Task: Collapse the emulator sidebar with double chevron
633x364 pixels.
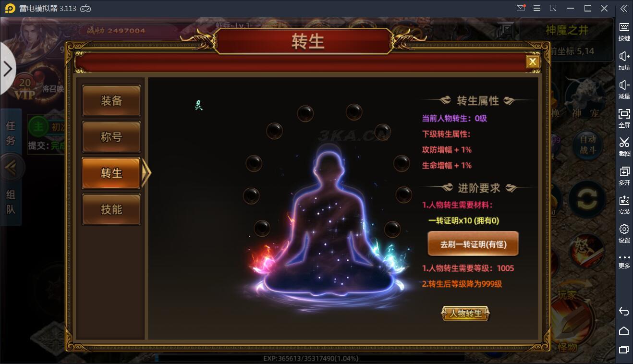Action: tap(624, 8)
